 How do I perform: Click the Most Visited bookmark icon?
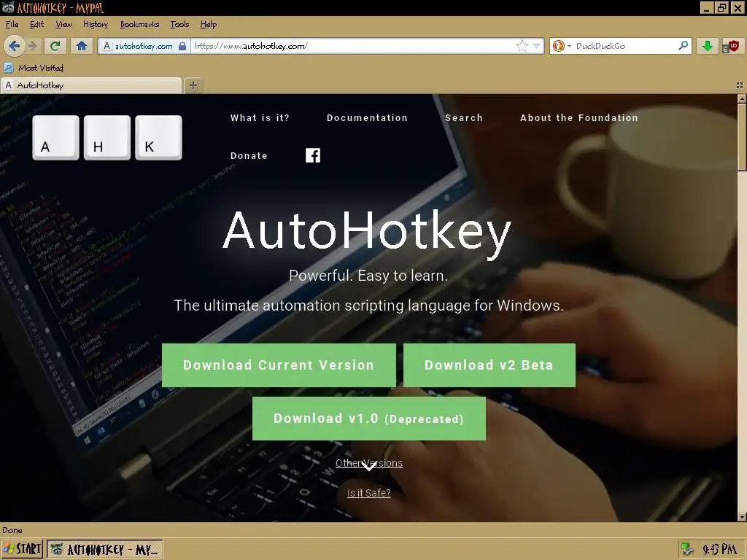coord(8,68)
